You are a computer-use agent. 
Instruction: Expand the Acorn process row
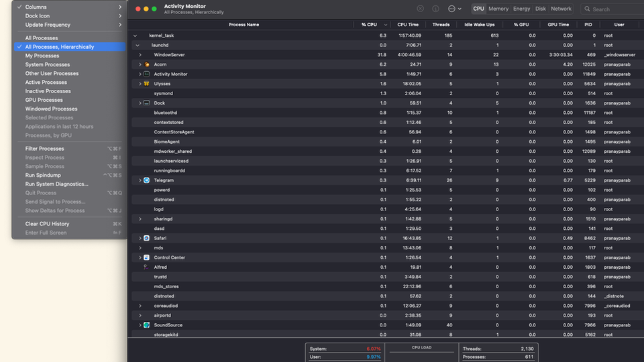(x=140, y=64)
